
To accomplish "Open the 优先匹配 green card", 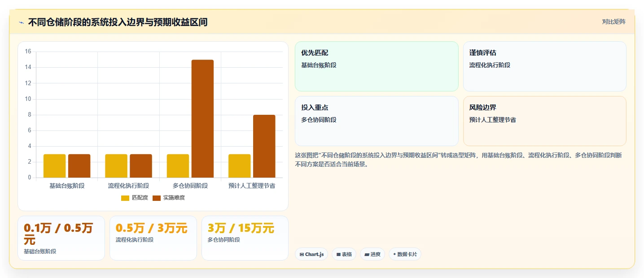I will point(377,66).
